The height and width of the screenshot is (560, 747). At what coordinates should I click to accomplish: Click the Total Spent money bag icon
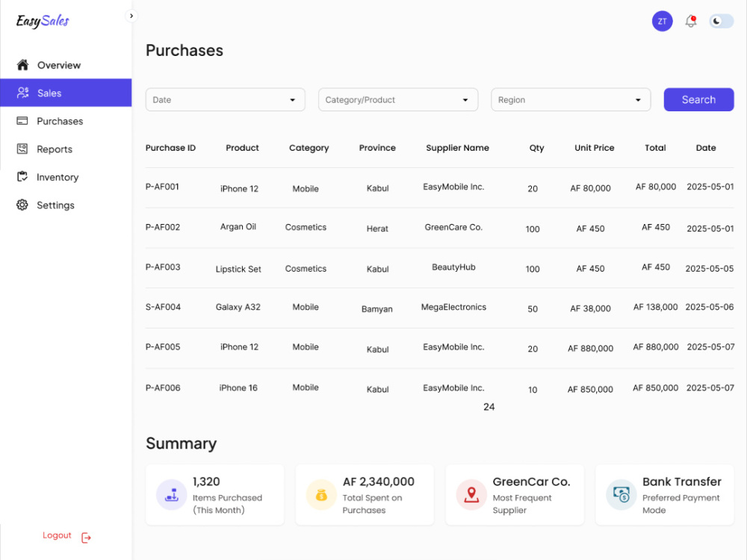click(321, 495)
